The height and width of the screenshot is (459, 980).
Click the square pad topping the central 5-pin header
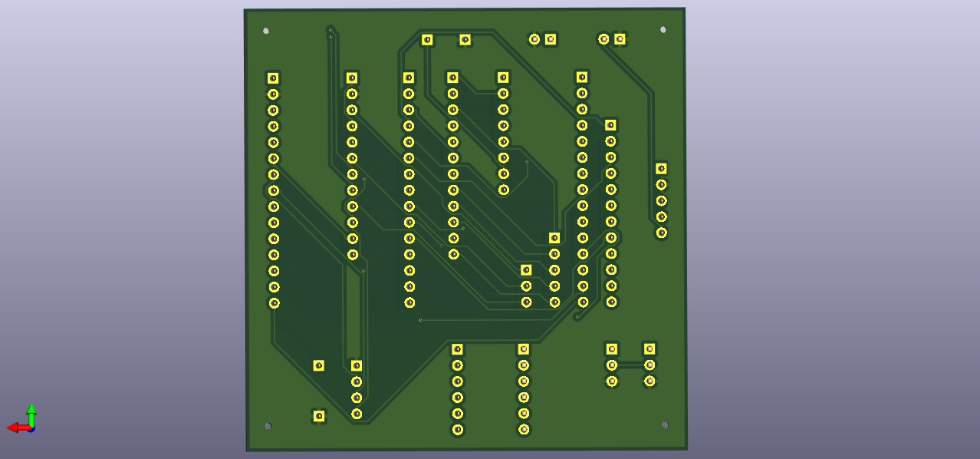tap(554, 238)
